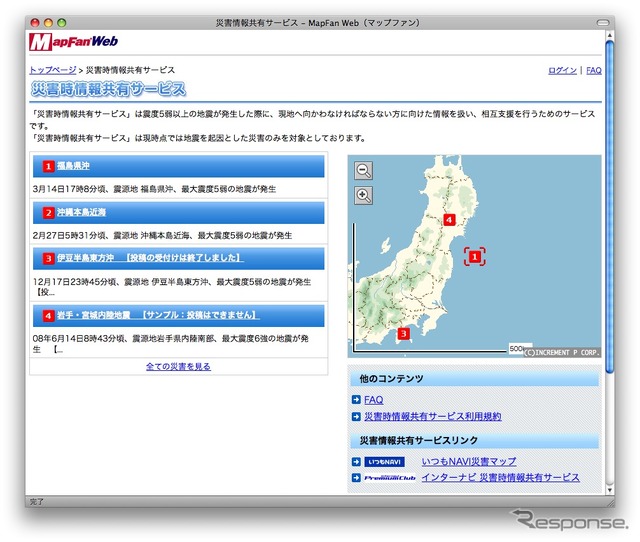
Task: Click 12月17日23時45分頃 description text
Action: pos(172,287)
